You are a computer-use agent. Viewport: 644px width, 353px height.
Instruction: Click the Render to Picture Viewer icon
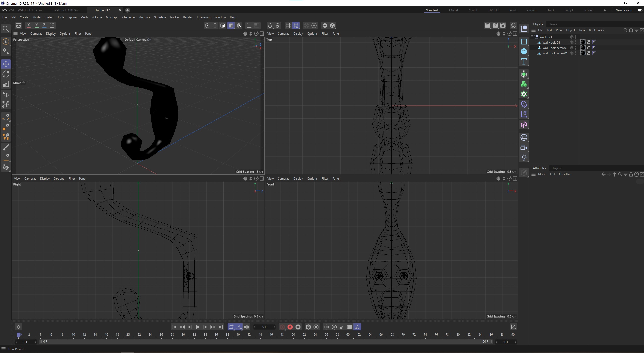pyautogui.click(x=495, y=25)
